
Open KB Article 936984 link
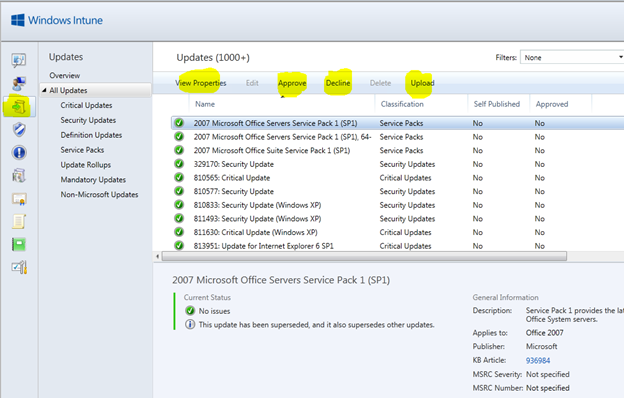(538, 360)
